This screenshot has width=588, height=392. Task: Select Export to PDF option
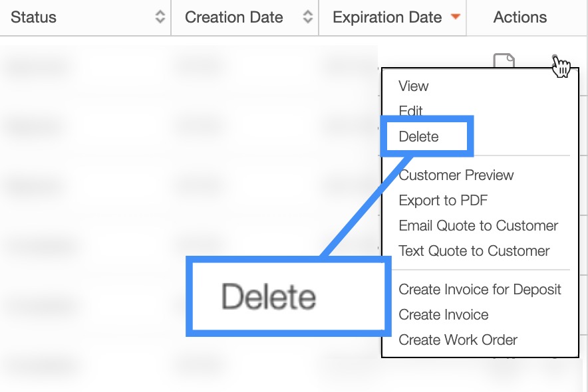coord(444,201)
